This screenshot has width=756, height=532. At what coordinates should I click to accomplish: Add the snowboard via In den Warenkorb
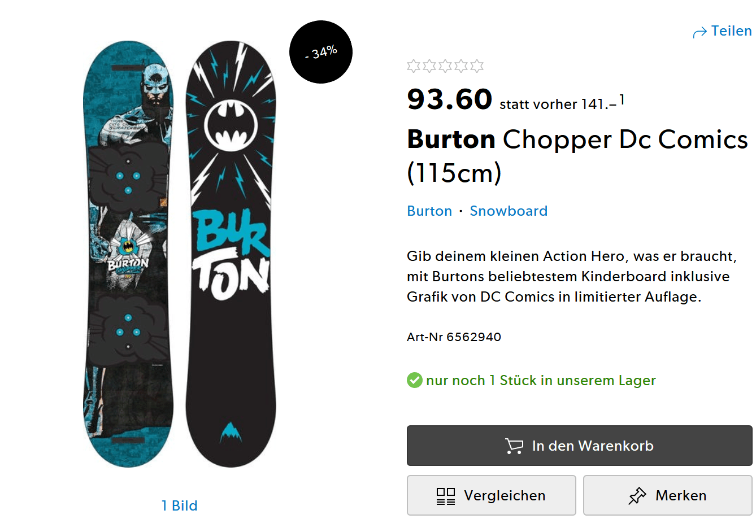tap(579, 446)
